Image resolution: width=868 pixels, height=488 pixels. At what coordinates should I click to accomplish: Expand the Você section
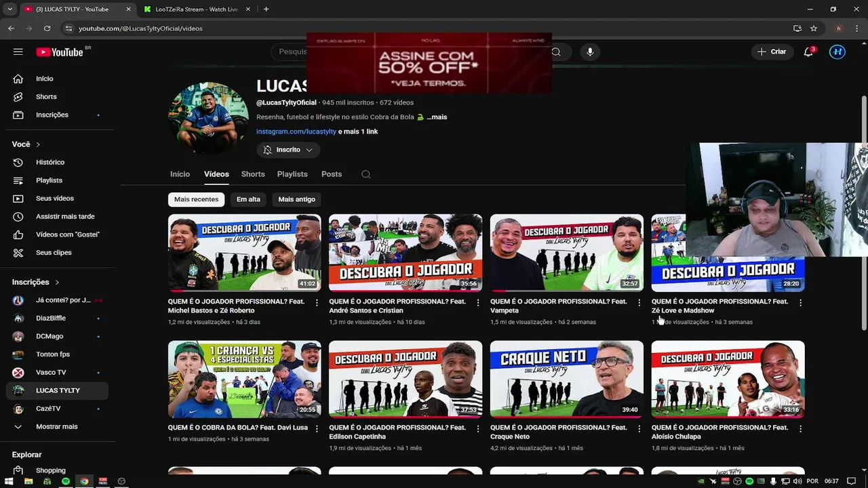tap(26, 144)
